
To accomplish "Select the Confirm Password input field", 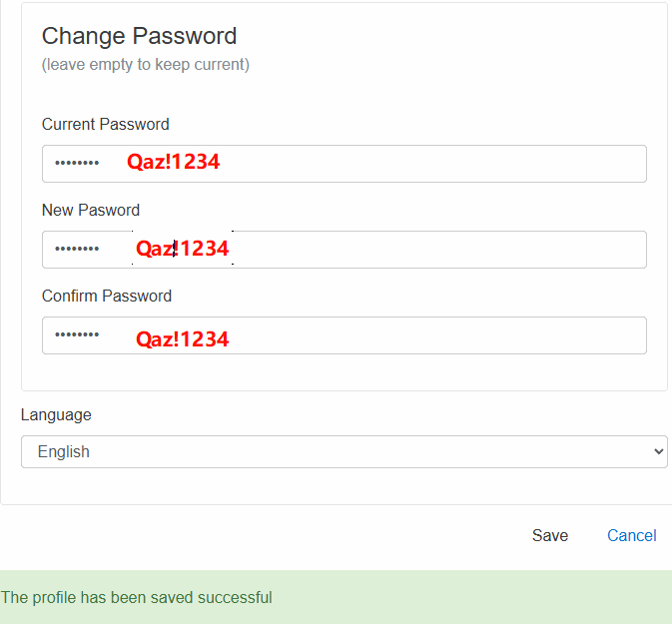I will tap(344, 335).
